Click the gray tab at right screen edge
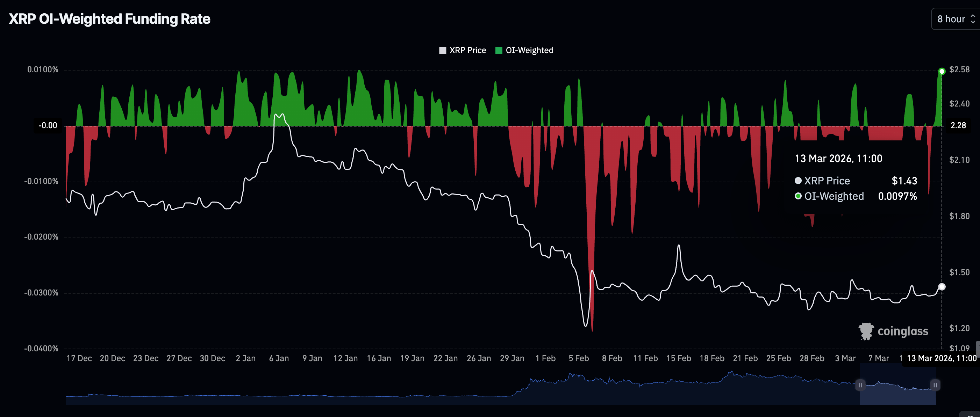This screenshot has height=417, width=980. point(978,349)
